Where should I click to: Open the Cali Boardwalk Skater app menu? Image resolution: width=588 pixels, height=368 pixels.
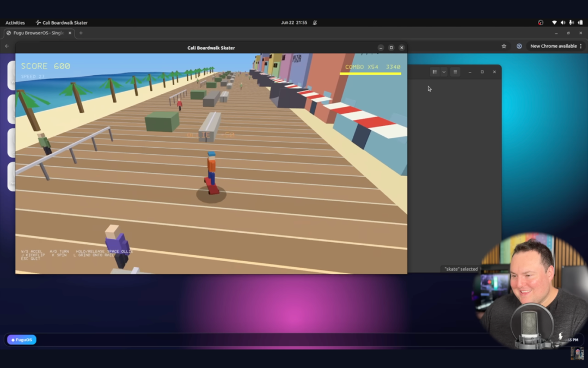pos(62,22)
